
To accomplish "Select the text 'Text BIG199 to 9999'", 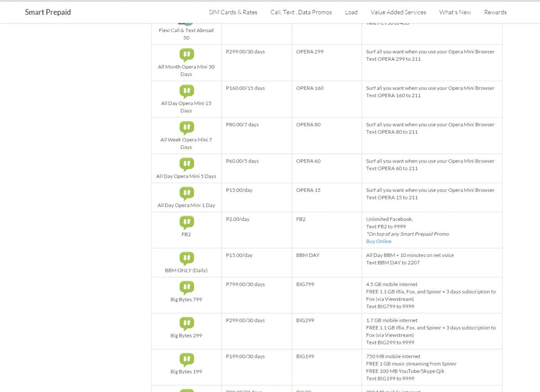I will [390, 378].
